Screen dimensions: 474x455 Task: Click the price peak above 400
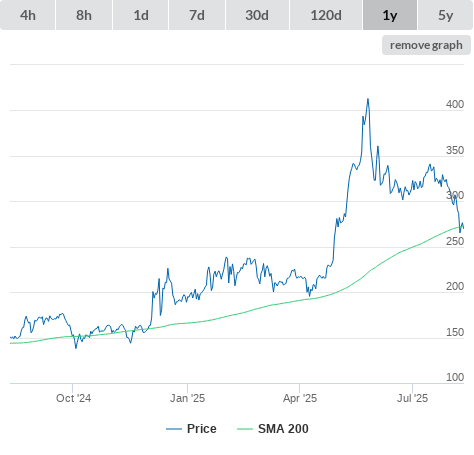click(368, 99)
